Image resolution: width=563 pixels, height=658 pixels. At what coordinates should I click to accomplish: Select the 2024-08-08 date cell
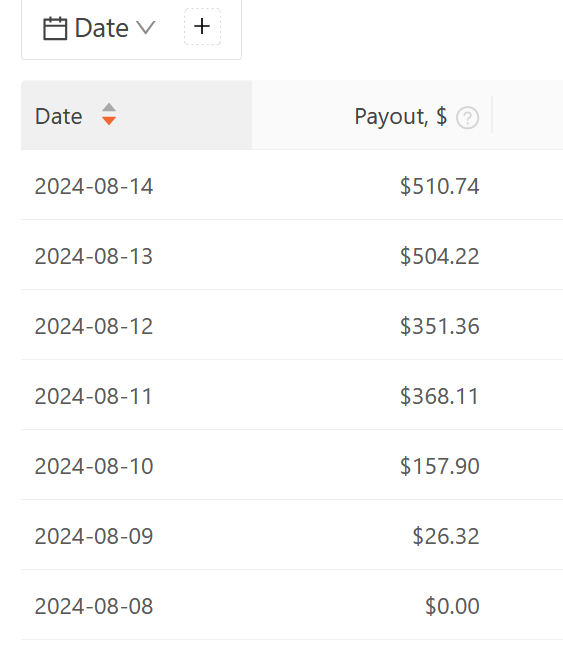click(94, 607)
